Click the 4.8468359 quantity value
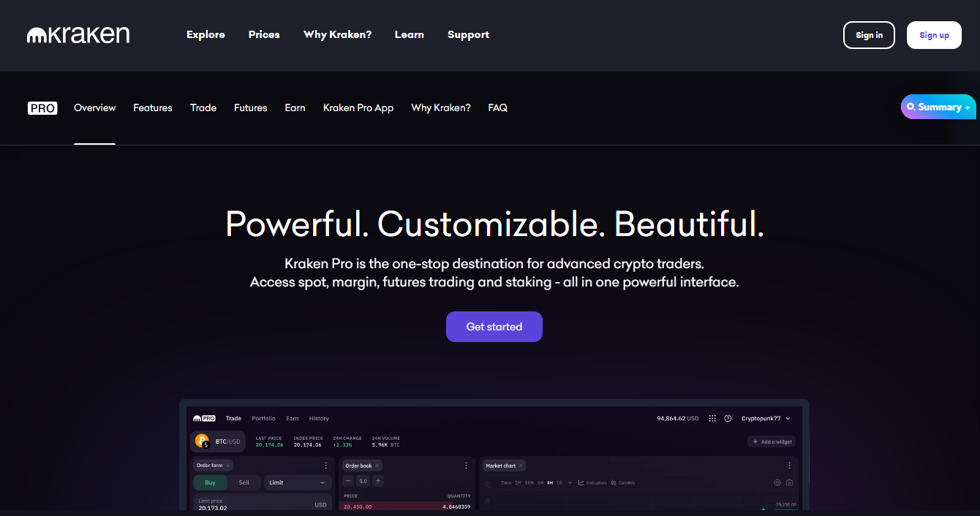This screenshot has width=980, height=516. tap(456, 506)
